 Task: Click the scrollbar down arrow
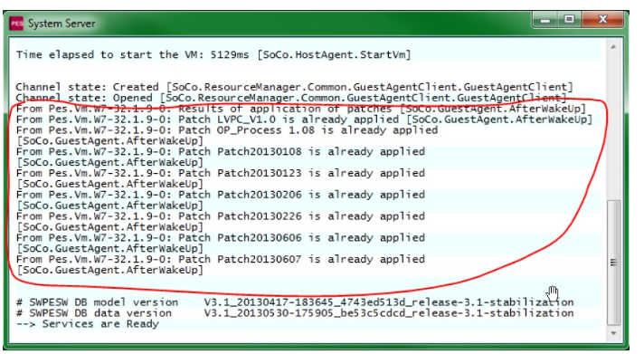(613, 333)
